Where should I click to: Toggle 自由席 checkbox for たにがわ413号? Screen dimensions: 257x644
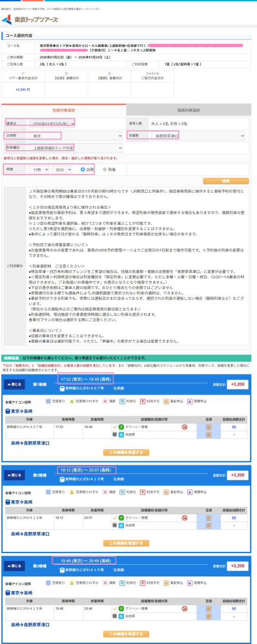115,525
